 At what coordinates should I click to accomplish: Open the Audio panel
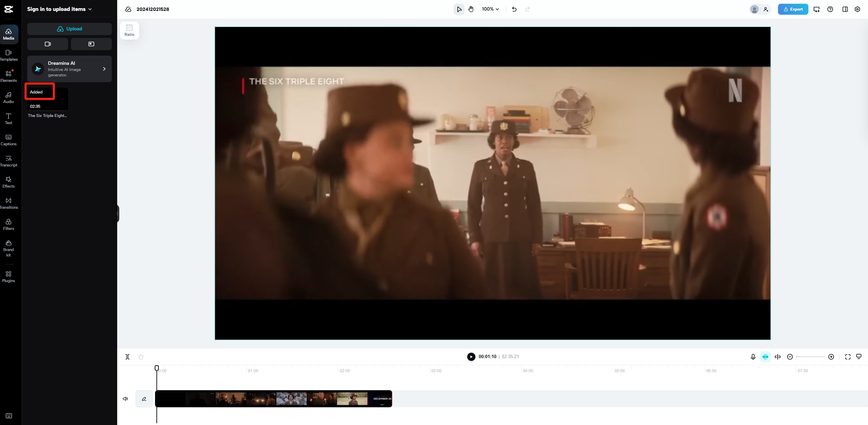click(9, 97)
